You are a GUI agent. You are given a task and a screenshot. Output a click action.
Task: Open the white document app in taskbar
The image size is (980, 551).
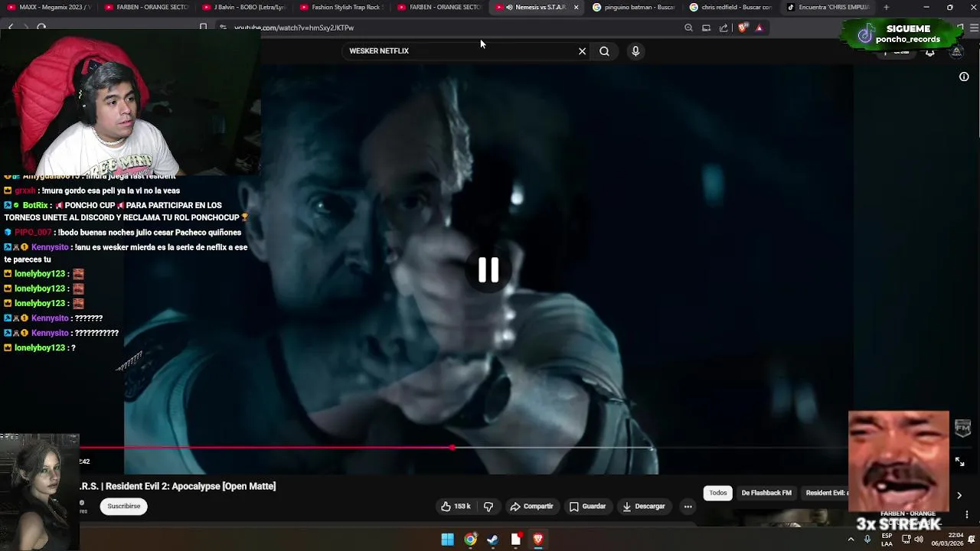click(515, 540)
